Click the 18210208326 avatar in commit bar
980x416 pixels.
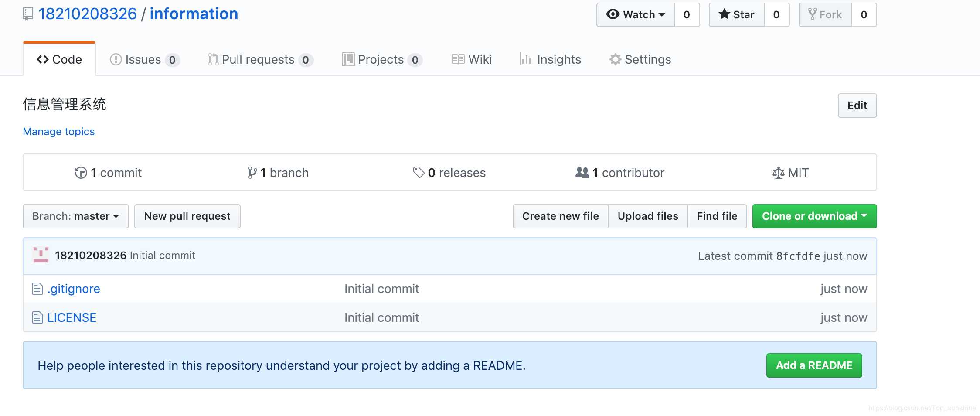pos(41,255)
